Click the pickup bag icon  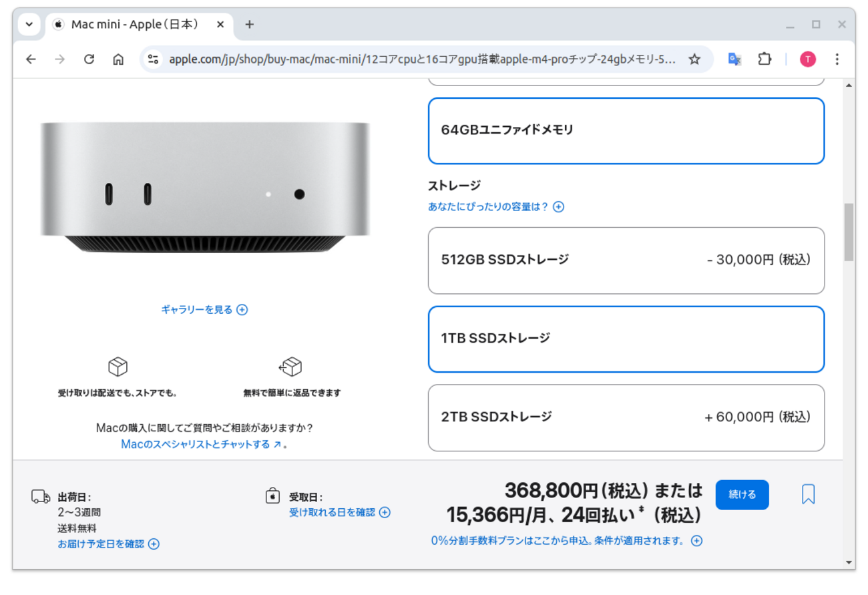(x=272, y=496)
